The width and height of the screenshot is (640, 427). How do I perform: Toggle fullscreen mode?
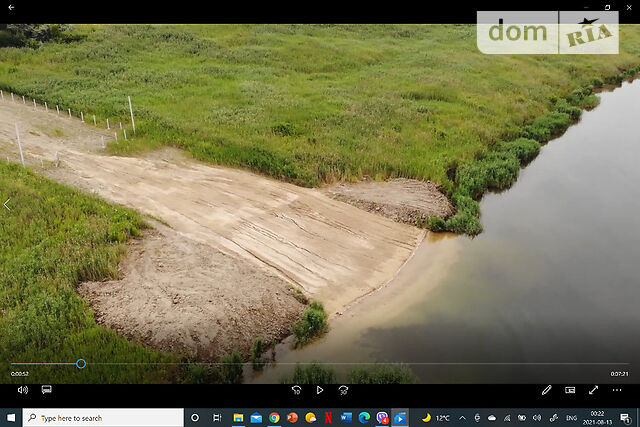coord(593,390)
